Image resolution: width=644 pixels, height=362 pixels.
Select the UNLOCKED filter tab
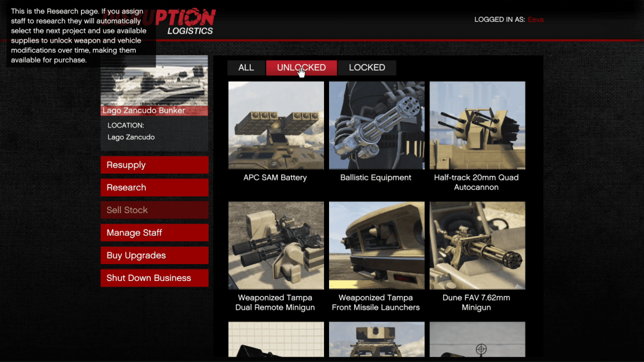point(301,68)
